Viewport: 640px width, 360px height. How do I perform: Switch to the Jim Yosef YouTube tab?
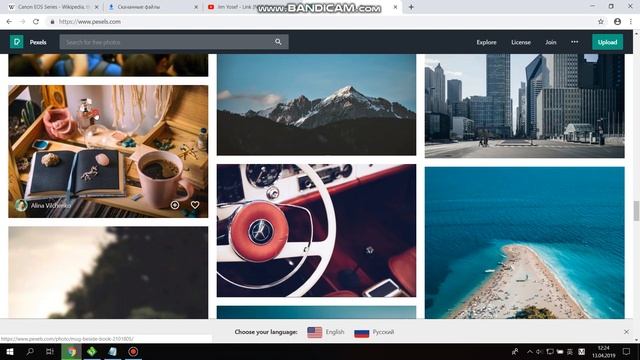231,7
